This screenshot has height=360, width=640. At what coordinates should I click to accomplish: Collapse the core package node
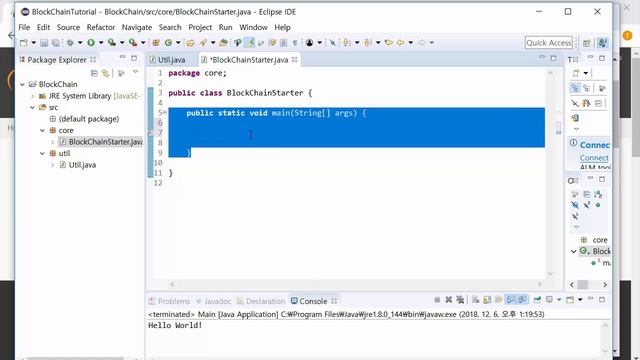[x=42, y=130]
